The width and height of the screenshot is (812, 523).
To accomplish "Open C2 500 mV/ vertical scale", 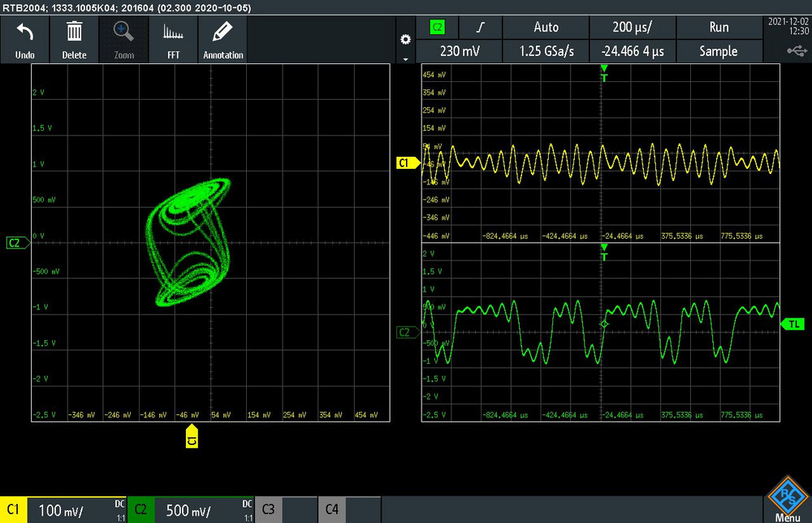I will point(204,511).
